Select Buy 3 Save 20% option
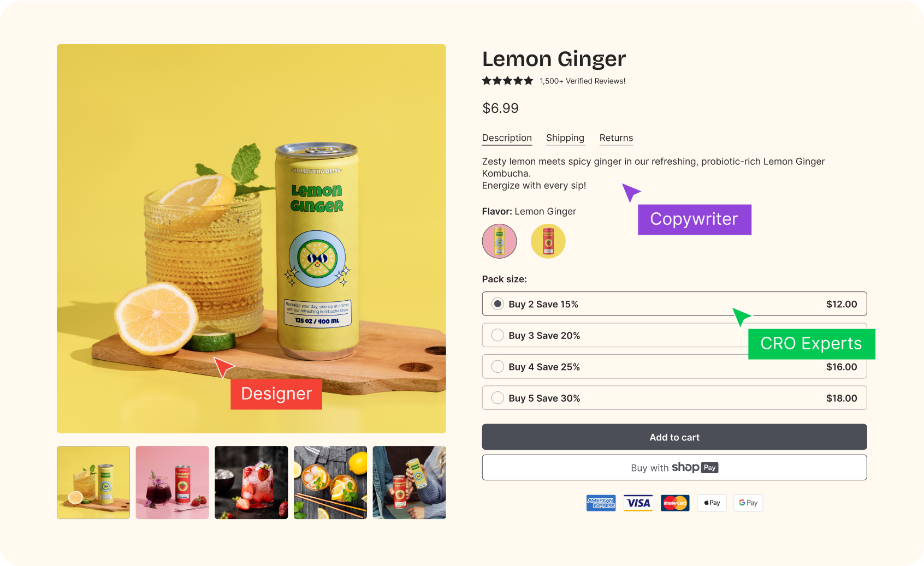Viewport: 924px width, 566px height. [497, 335]
